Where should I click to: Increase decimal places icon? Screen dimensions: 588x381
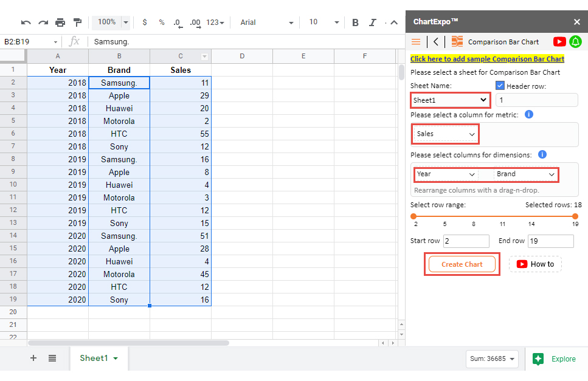(195, 23)
